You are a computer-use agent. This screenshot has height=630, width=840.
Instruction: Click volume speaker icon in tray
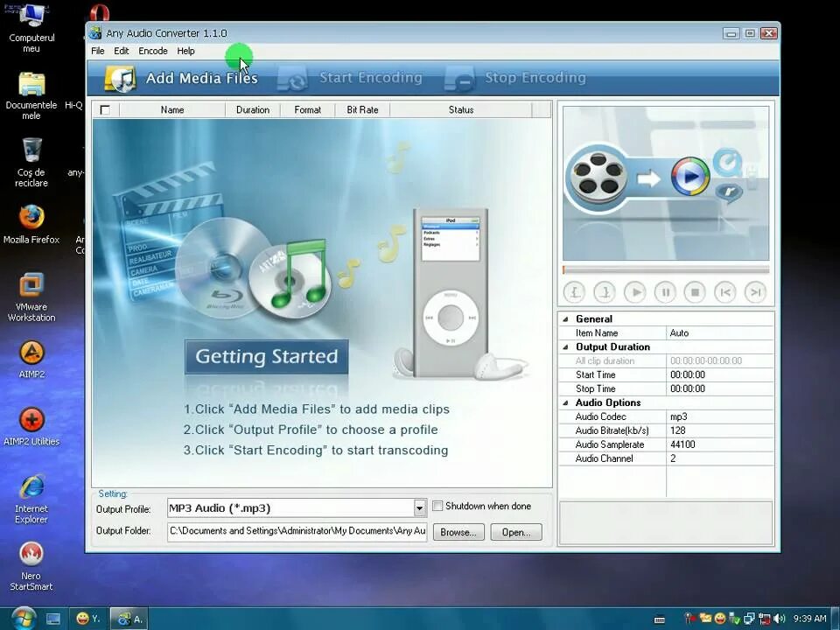780,619
